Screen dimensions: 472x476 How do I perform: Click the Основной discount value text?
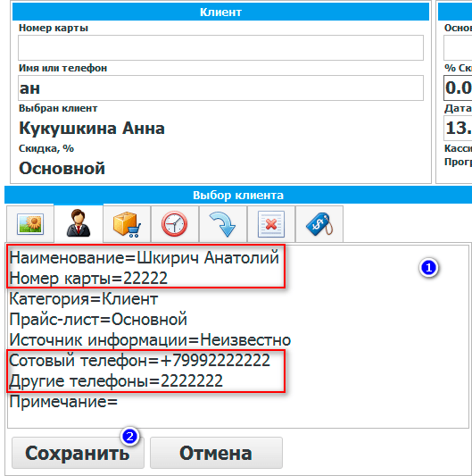click(x=62, y=168)
